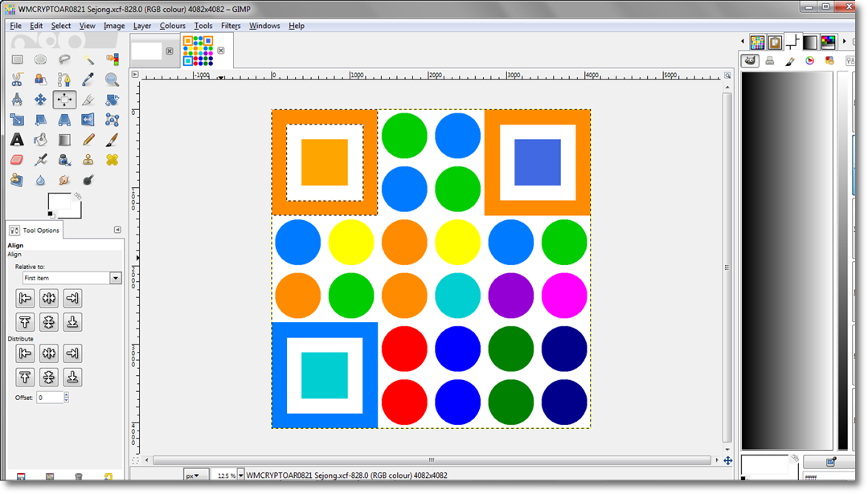
Task: Select the Flip tool
Action: tap(88, 120)
